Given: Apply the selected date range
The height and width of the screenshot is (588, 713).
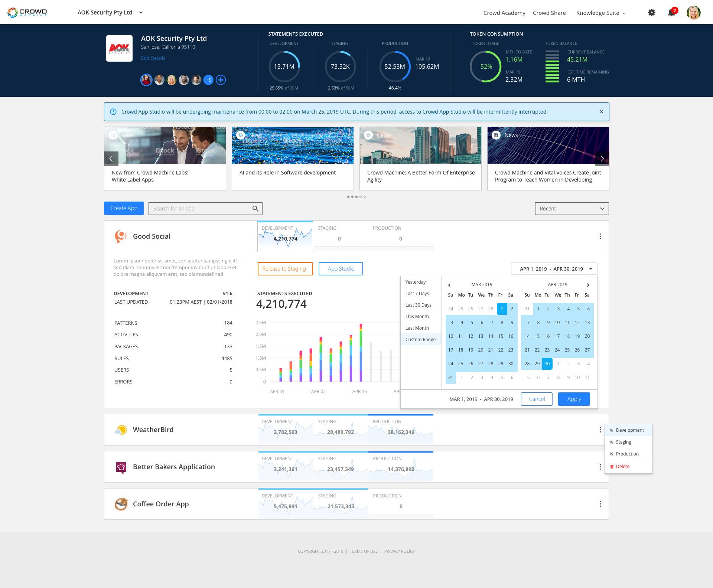Looking at the screenshot, I should point(574,399).
